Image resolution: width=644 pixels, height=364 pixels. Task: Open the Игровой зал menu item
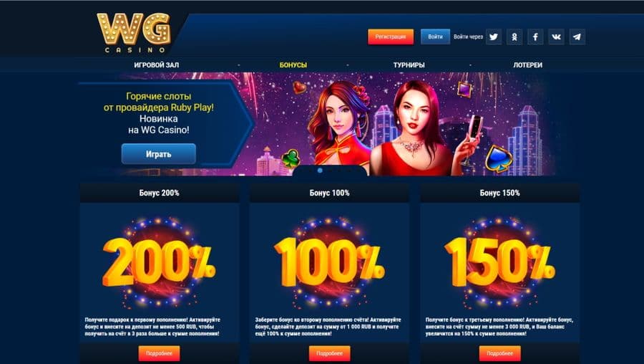tap(157, 65)
